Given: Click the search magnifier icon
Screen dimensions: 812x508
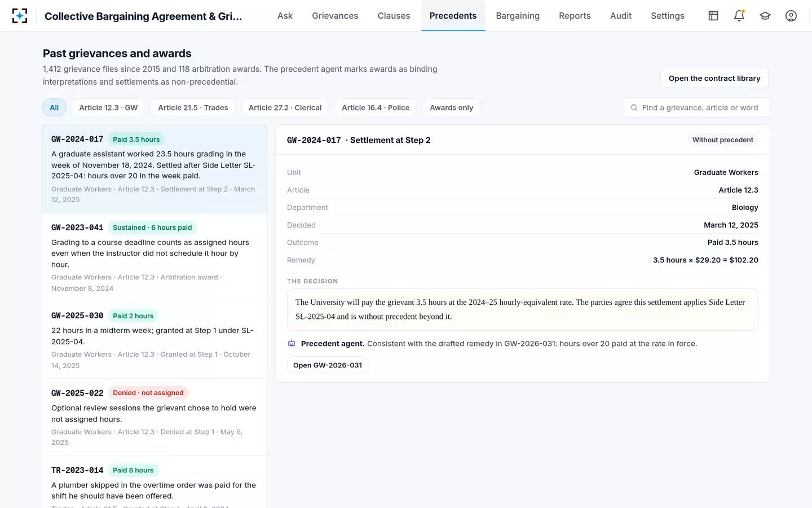Looking at the screenshot, I should [634, 108].
